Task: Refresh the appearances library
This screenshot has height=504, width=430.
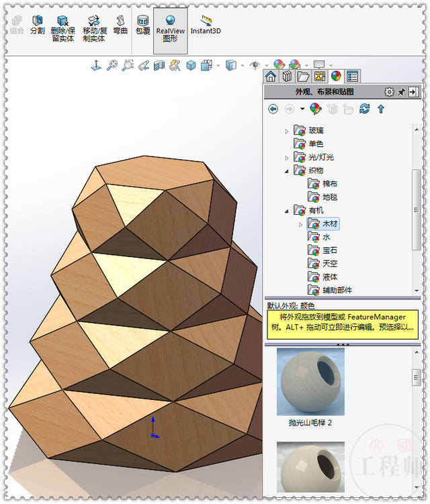Action: [364, 109]
